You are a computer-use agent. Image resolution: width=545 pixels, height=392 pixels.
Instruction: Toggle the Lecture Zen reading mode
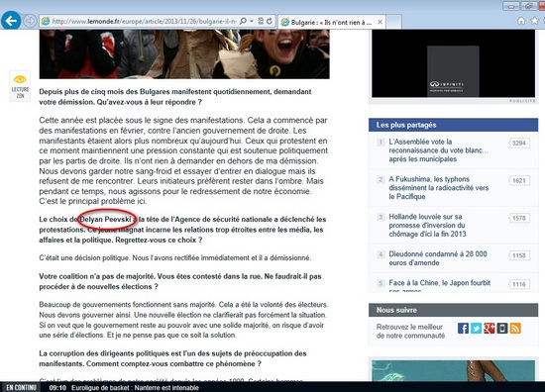20,86
